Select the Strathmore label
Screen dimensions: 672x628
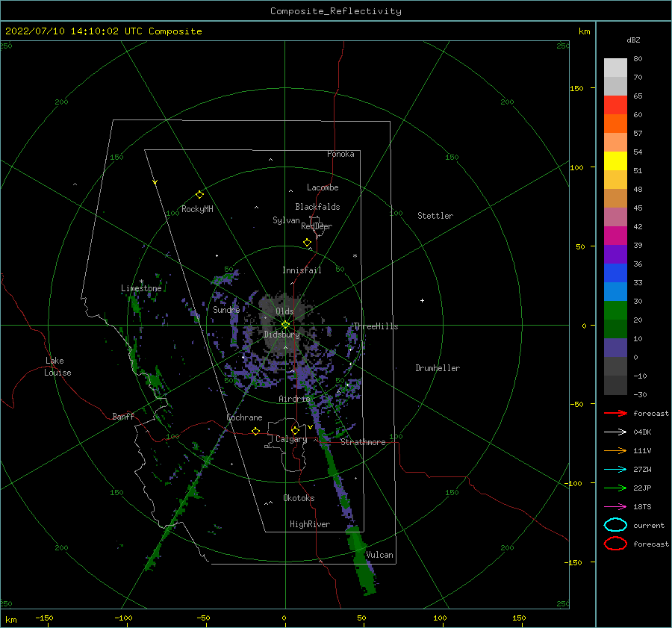click(x=363, y=442)
